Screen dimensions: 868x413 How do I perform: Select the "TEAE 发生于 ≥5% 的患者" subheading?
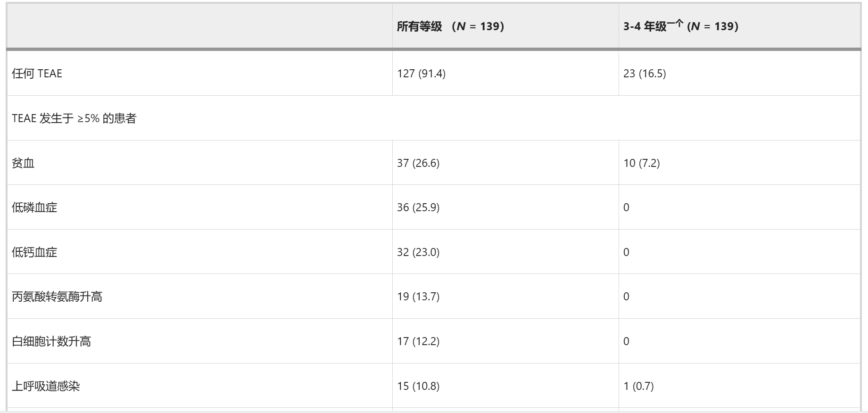pos(74,118)
